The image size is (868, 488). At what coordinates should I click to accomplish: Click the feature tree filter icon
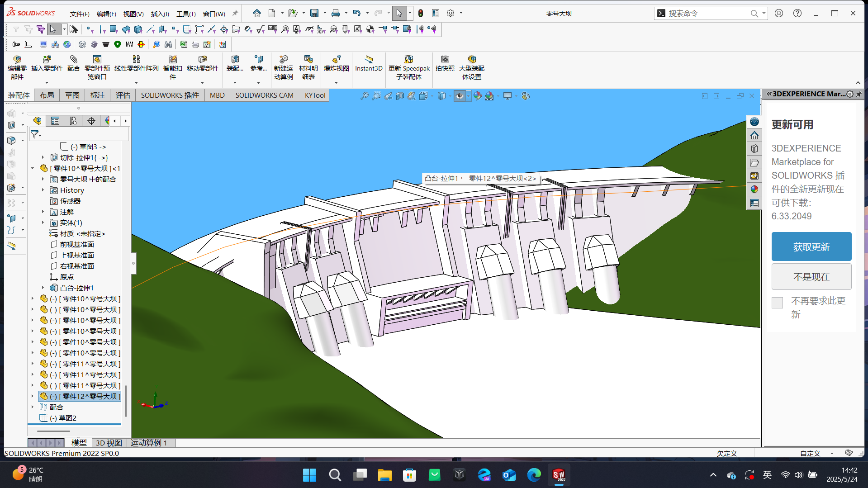(35, 134)
